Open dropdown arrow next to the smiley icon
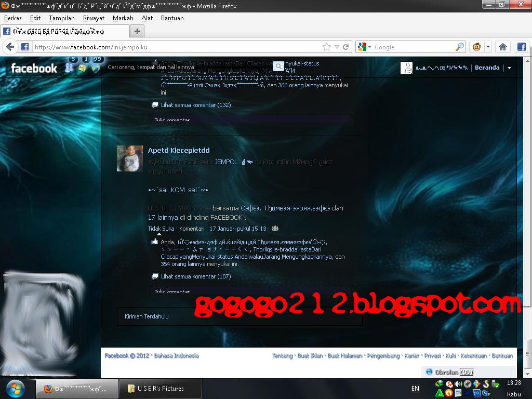 [488, 47]
